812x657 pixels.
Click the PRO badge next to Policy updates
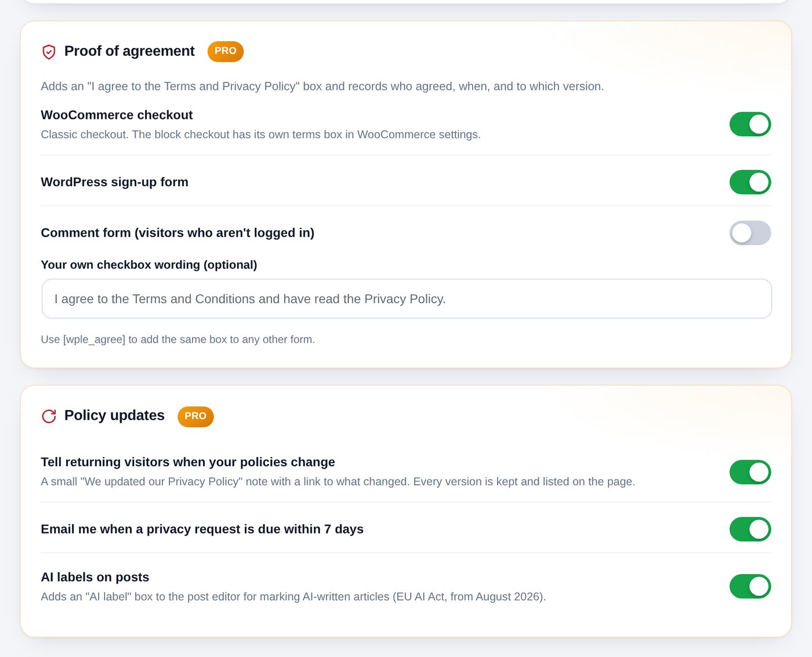pos(195,416)
